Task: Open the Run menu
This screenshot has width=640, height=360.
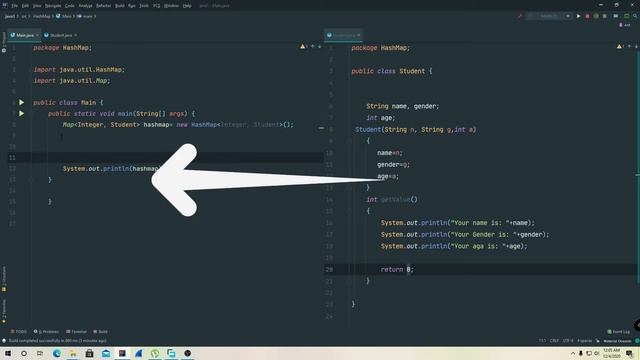Action: point(131,6)
